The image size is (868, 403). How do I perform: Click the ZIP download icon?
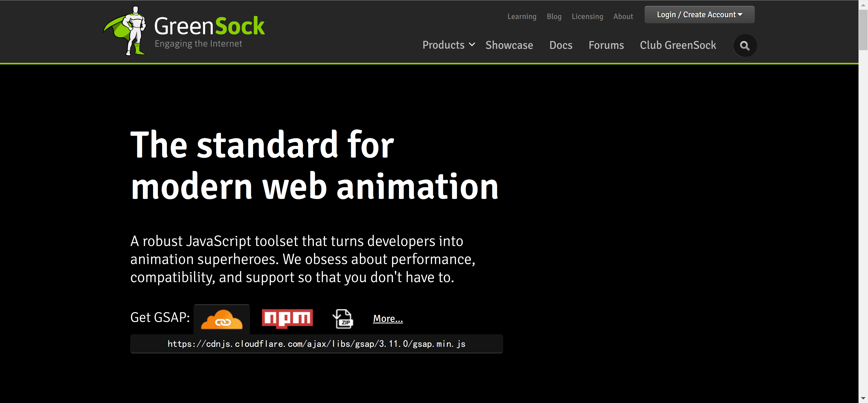tap(343, 319)
